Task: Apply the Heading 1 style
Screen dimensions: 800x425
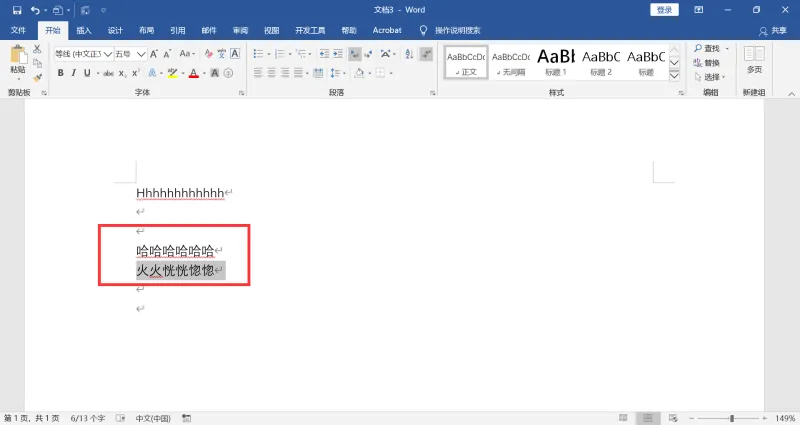Action: 556,62
